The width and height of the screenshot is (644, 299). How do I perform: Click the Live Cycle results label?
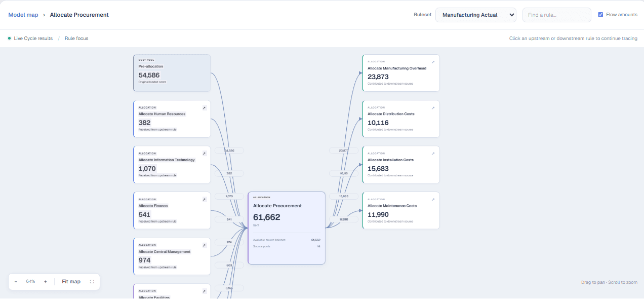(33, 39)
